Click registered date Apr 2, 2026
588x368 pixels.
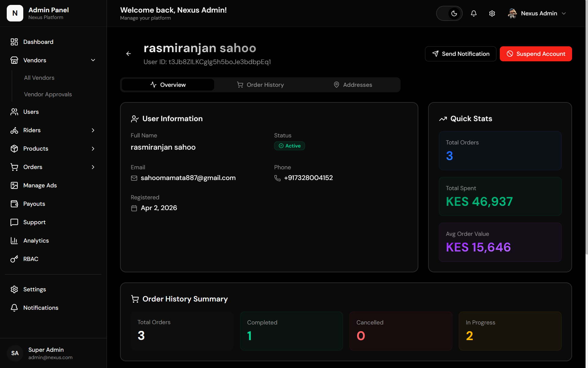[x=159, y=208]
